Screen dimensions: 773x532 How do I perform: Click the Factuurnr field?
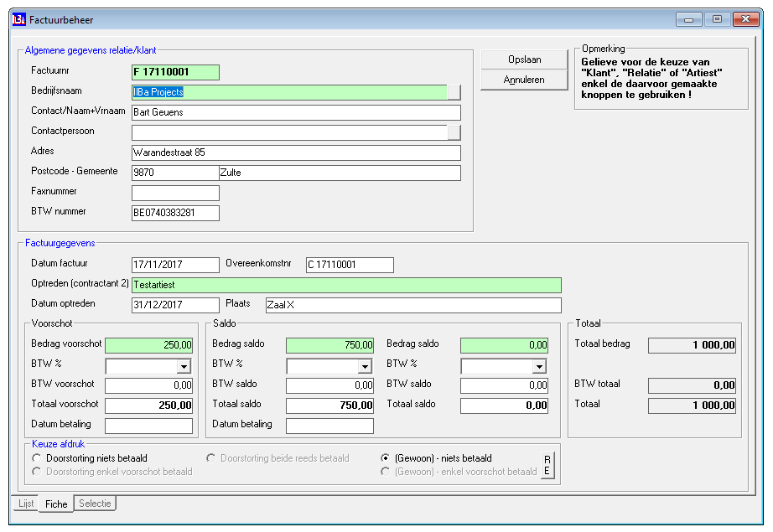point(175,72)
